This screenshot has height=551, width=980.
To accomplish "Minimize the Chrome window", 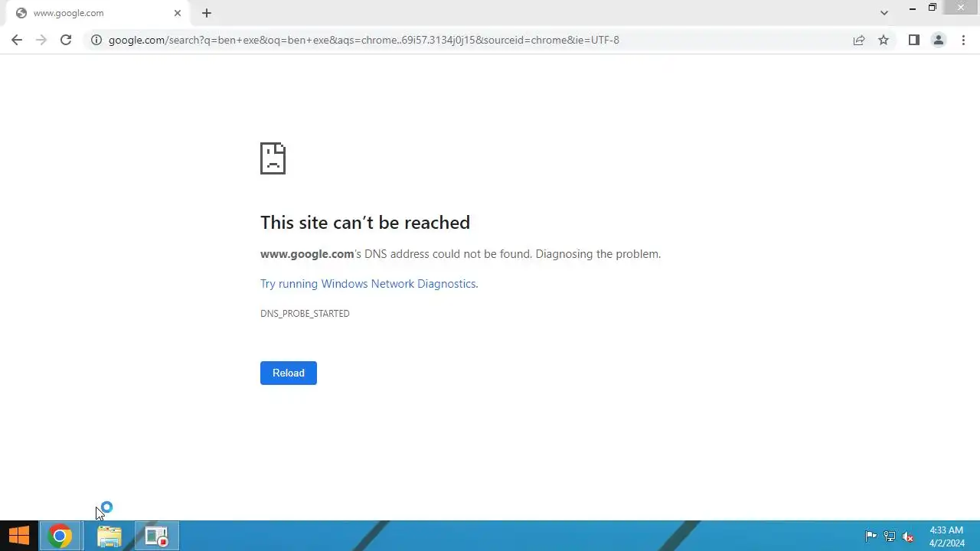I will click(913, 8).
